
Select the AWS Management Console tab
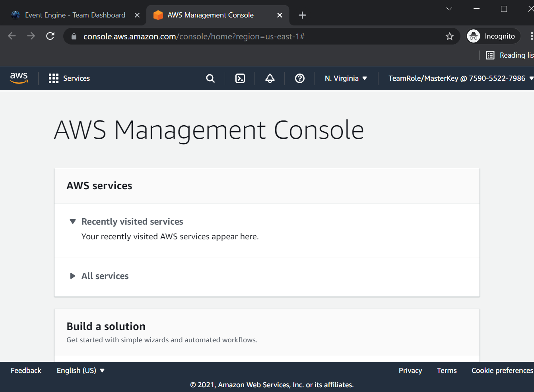[x=211, y=15]
